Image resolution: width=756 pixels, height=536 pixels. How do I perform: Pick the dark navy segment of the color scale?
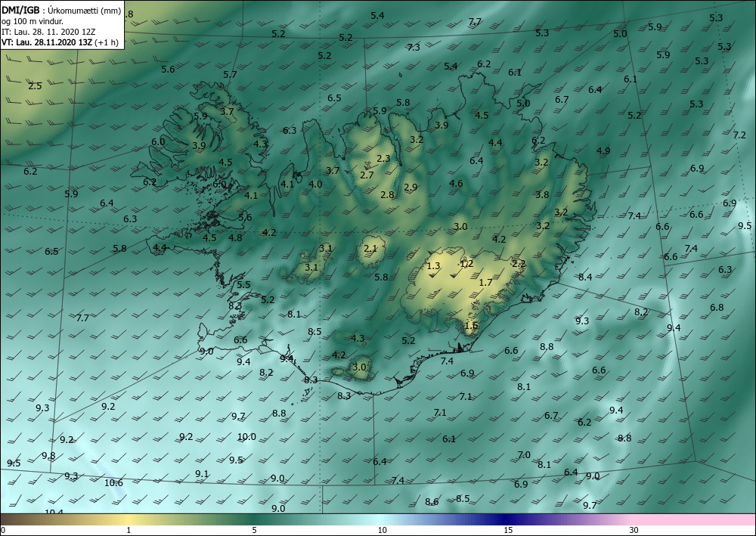[503, 519]
